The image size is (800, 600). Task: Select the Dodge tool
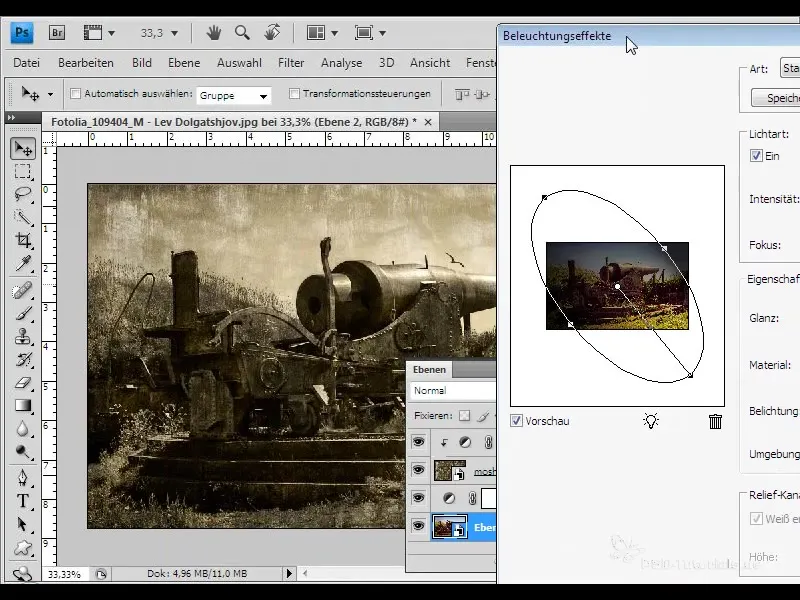pyautogui.click(x=23, y=452)
